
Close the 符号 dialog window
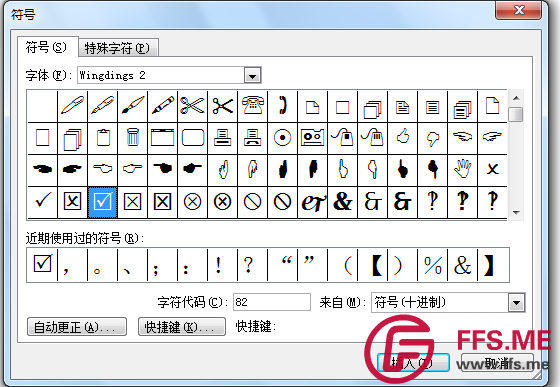519,10
